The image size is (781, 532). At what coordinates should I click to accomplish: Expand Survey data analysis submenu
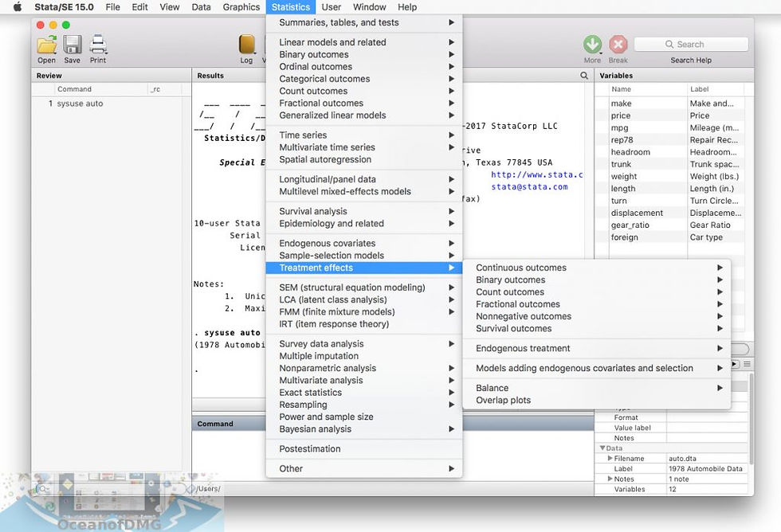[364, 343]
